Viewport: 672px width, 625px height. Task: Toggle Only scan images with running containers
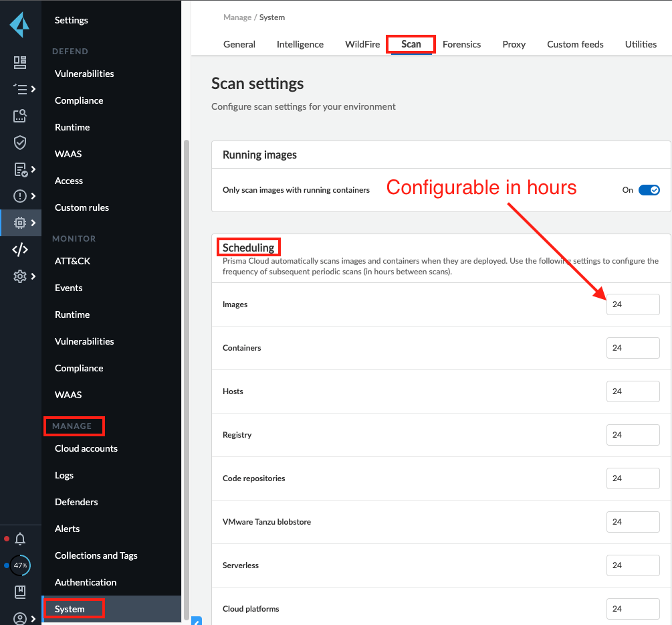pyautogui.click(x=649, y=190)
